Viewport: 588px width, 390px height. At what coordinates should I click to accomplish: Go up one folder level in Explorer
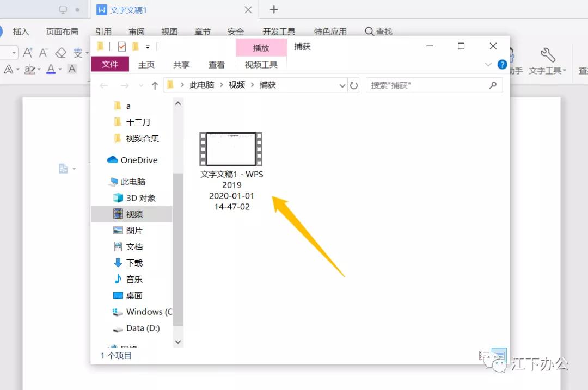click(x=155, y=86)
